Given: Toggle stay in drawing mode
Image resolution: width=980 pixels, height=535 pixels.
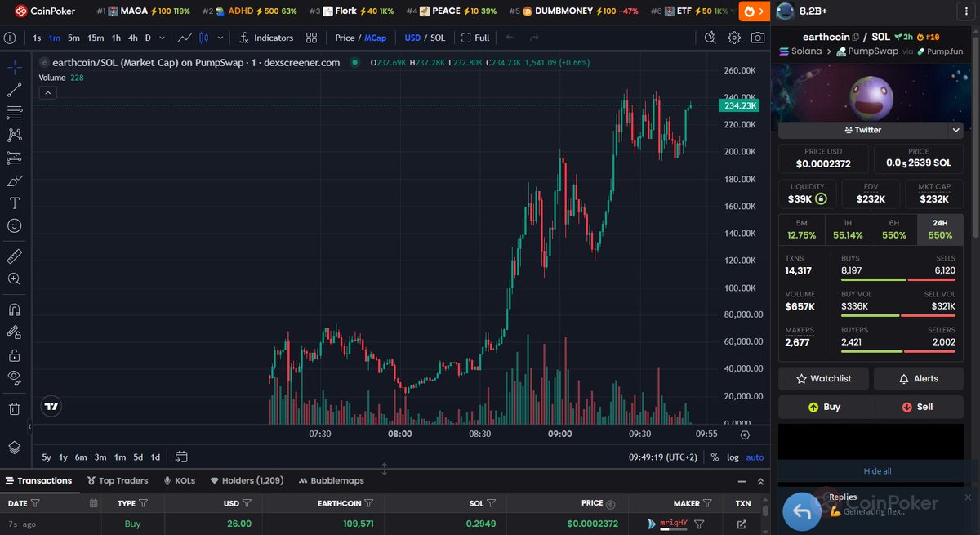Looking at the screenshot, I should (14, 332).
